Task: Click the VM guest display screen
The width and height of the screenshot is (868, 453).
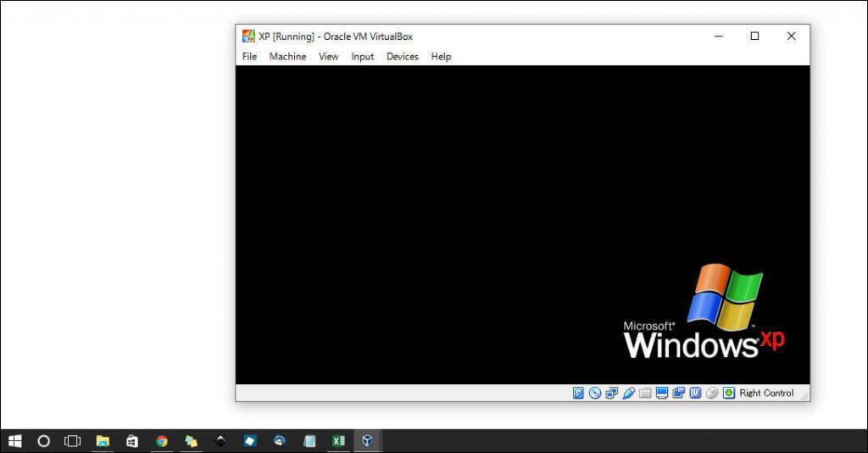Action: pyautogui.click(x=522, y=225)
